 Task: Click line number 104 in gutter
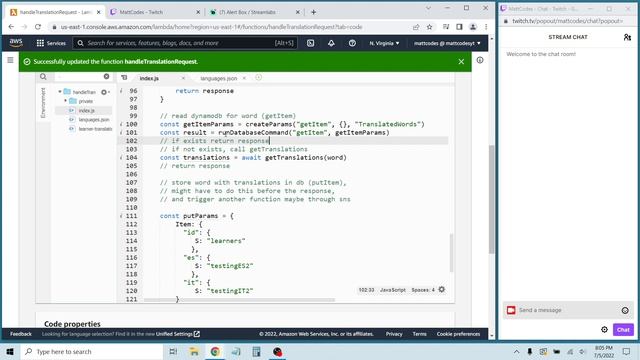point(131,158)
